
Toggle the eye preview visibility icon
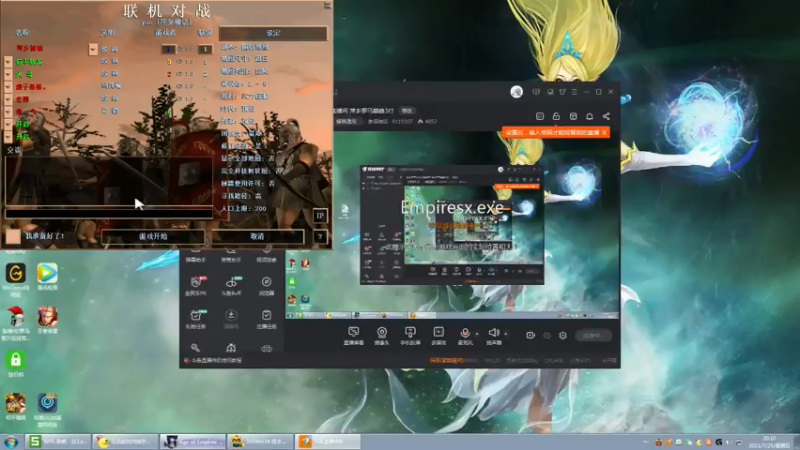547,335
